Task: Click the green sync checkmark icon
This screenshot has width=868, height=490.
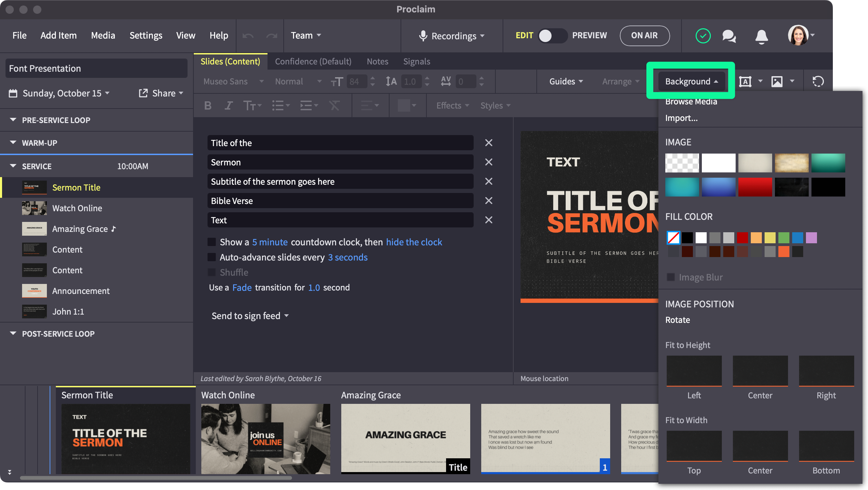Action: (x=703, y=36)
